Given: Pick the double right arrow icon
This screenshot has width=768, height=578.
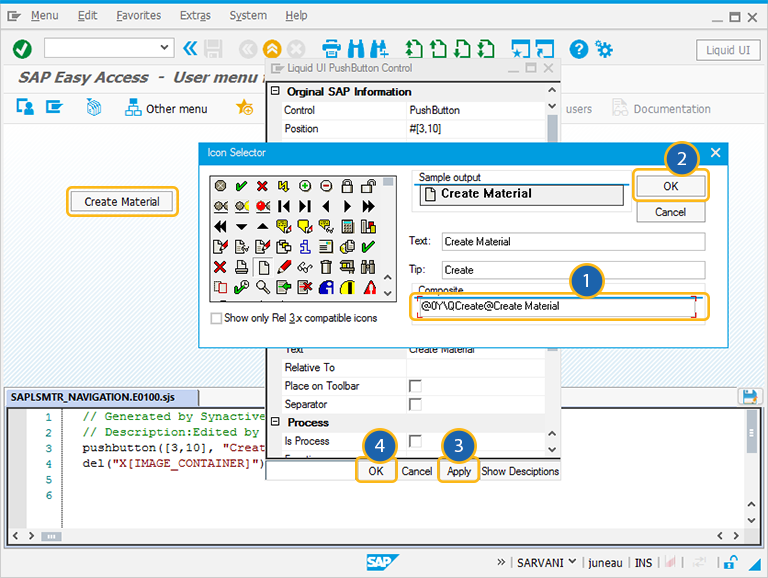Looking at the screenshot, I should pos(368,206).
